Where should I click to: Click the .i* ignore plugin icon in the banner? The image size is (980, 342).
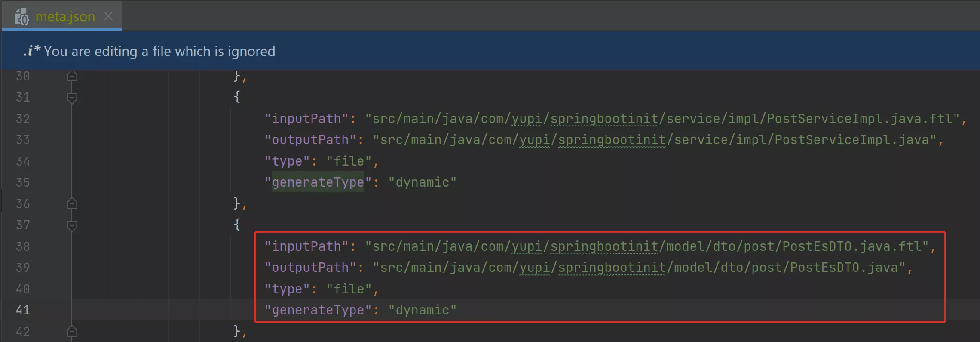[x=31, y=51]
